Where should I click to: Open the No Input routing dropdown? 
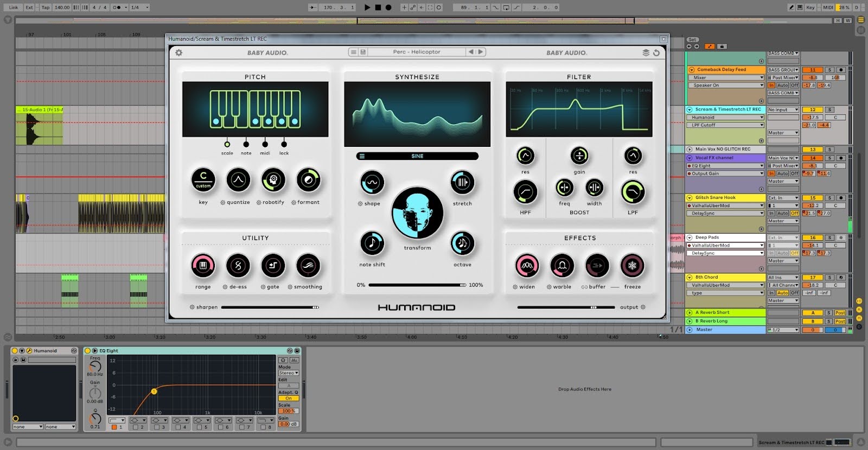coord(783,110)
